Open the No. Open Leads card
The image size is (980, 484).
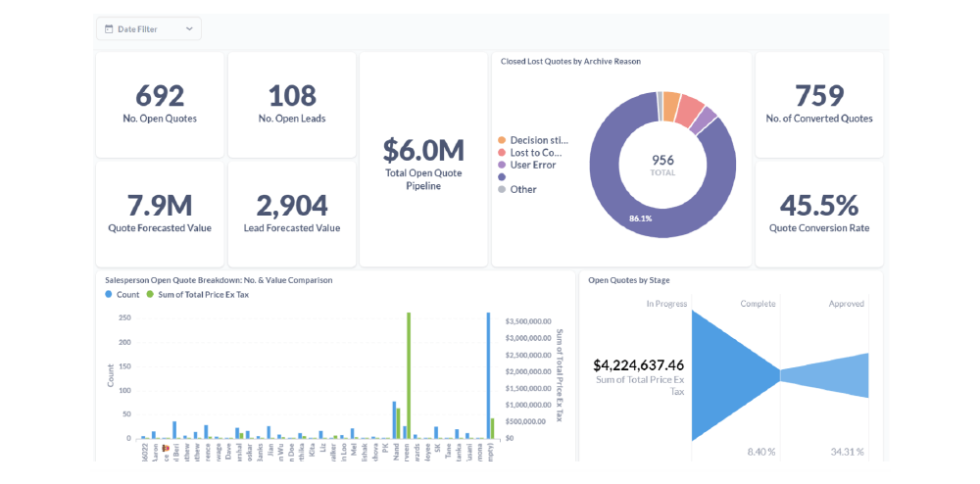292,104
